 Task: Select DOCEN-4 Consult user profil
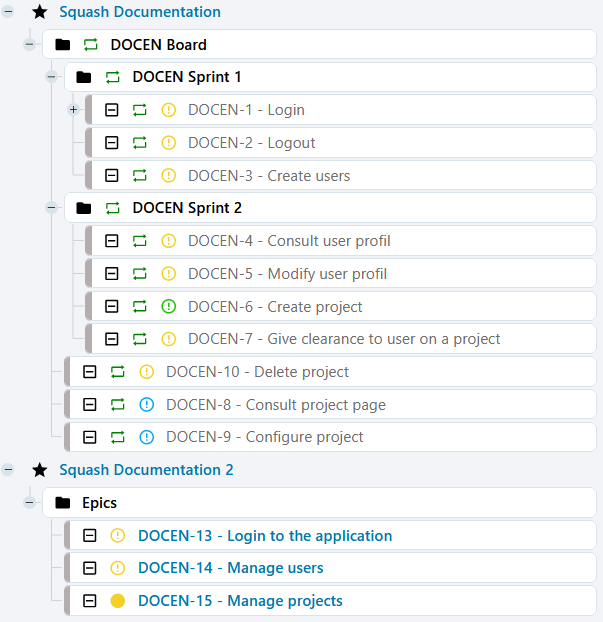(x=288, y=241)
